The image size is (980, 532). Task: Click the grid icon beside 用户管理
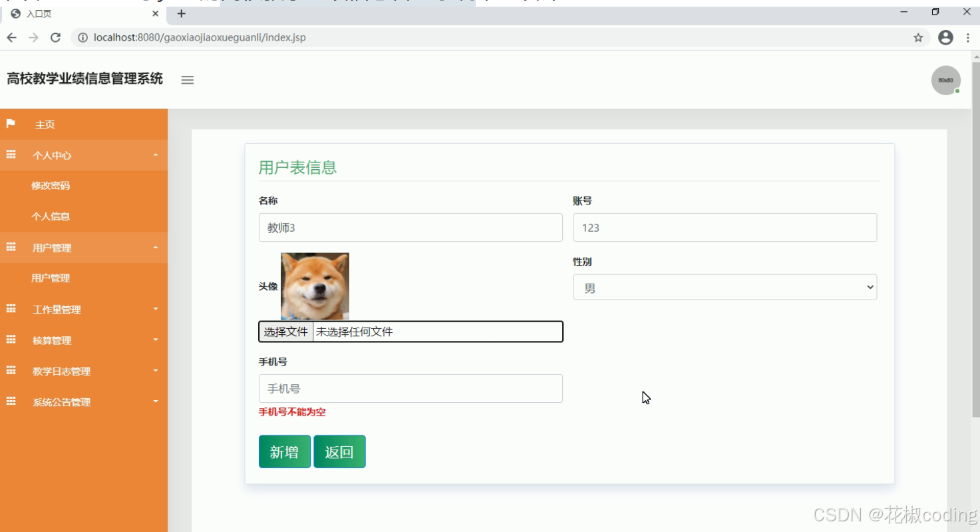pyautogui.click(x=10, y=247)
